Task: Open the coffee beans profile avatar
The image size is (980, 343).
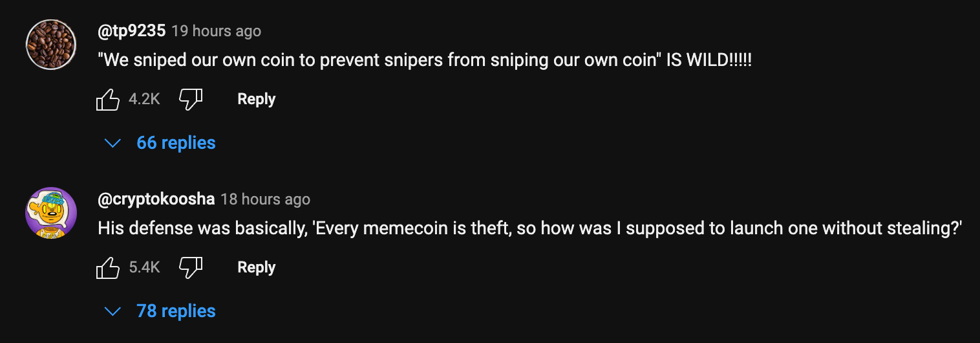Action: pyautogui.click(x=51, y=45)
